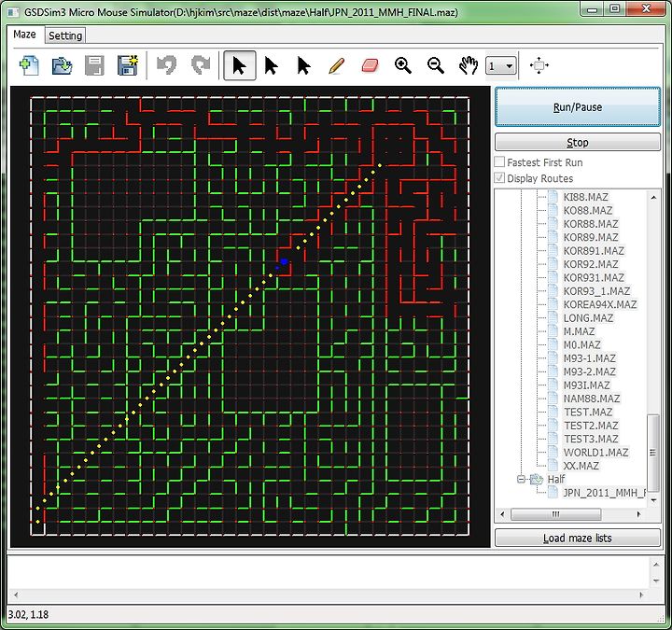Click the Stop button
Viewport: 672px width, 630px height.
click(x=578, y=142)
